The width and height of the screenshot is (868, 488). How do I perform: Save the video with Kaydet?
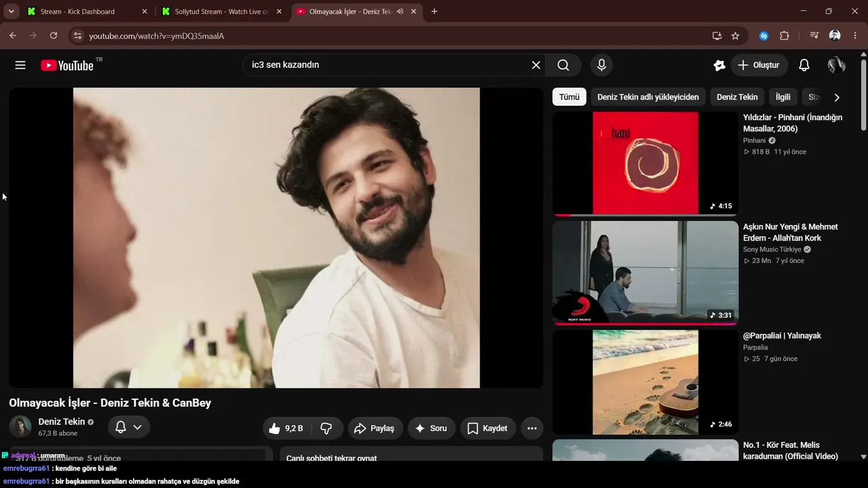[x=488, y=428]
